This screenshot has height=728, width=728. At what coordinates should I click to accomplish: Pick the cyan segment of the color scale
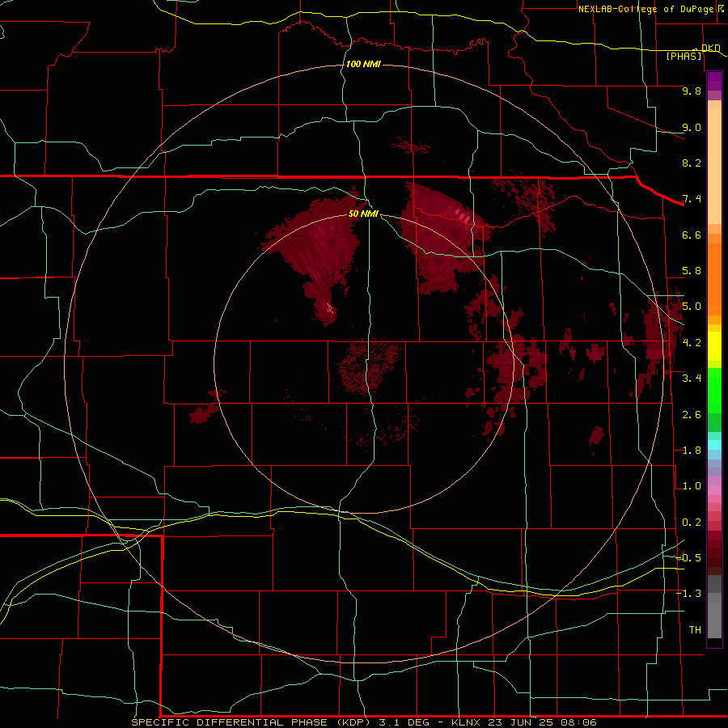(714, 445)
